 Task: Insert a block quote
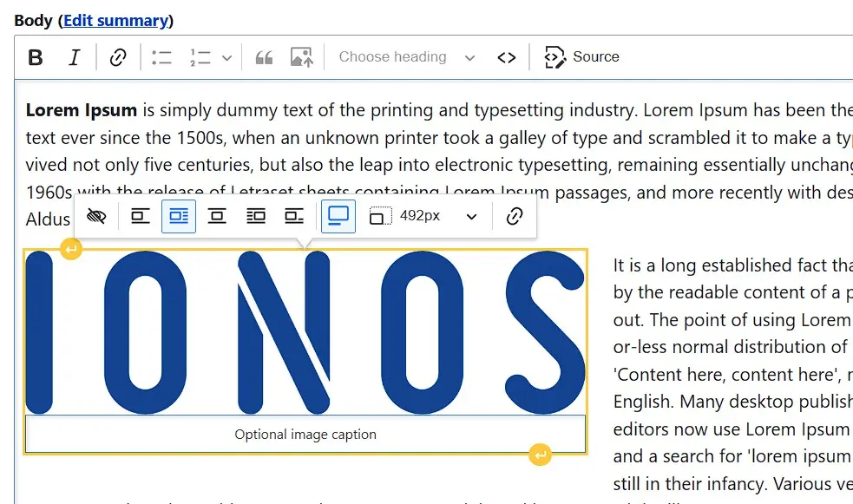click(x=266, y=56)
